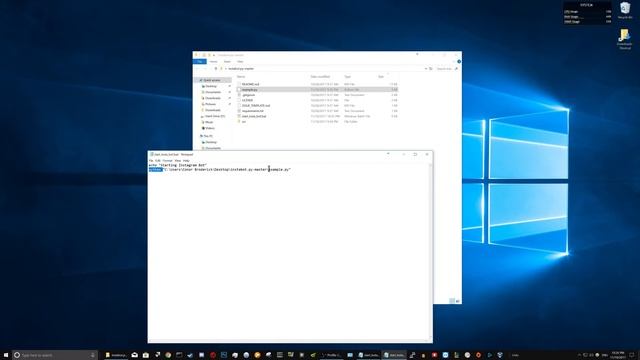Select Quick access in navigation pane
Image resolution: width=640 pixels, height=360 pixels.
(211, 80)
